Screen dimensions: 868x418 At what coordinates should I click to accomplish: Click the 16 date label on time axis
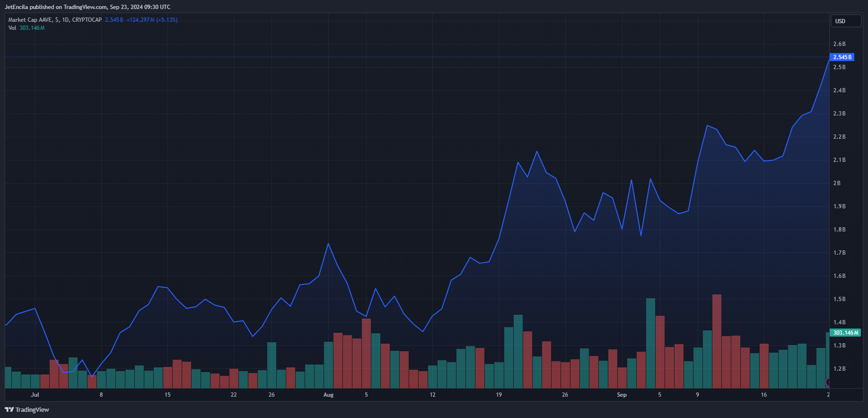pyautogui.click(x=763, y=395)
